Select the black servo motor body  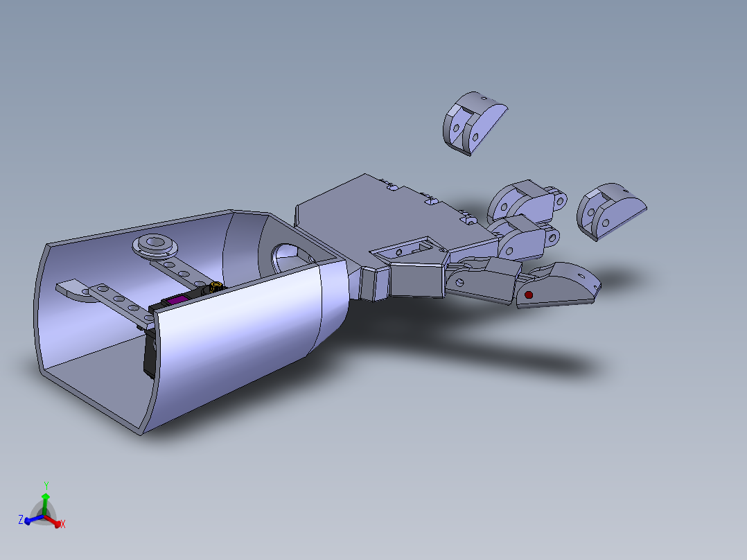150,355
